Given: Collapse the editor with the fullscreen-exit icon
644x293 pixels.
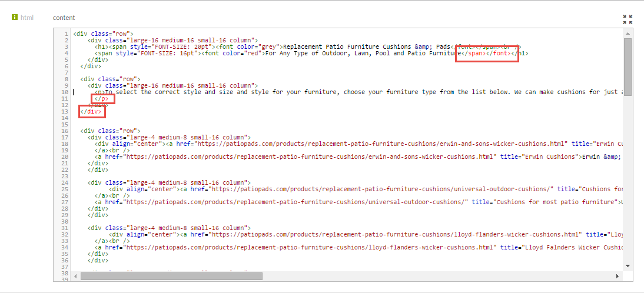Looking at the screenshot, I should tap(628, 19).
